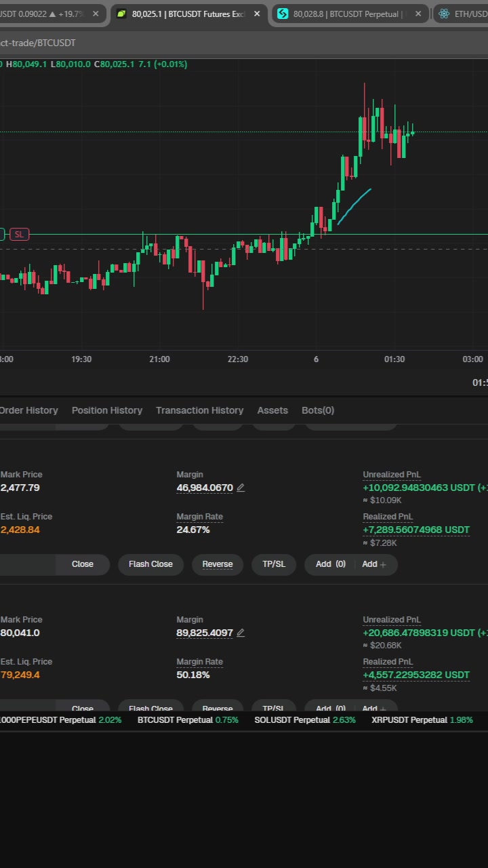Click SOLUSDT Perpetual ticker in bottom bar
Viewport: 488px width, 868px height.
[305, 720]
